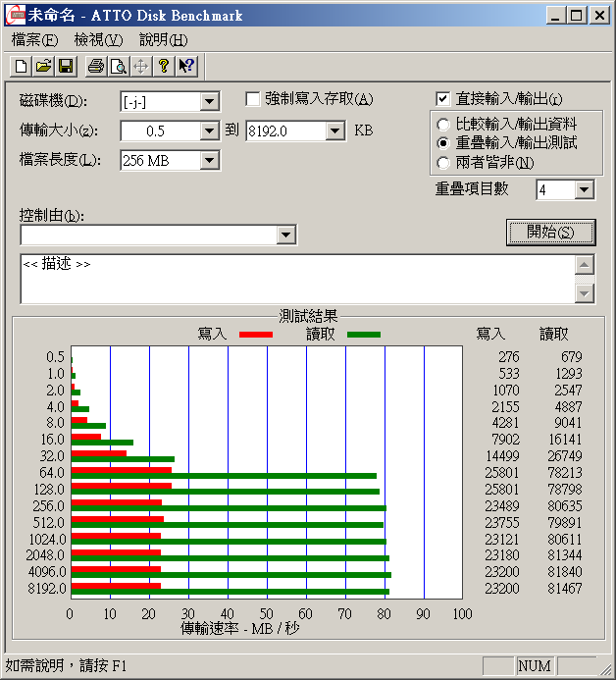Image resolution: width=616 pixels, height=680 pixels.
Task: Click into the 描述 description text box
Action: [297, 279]
